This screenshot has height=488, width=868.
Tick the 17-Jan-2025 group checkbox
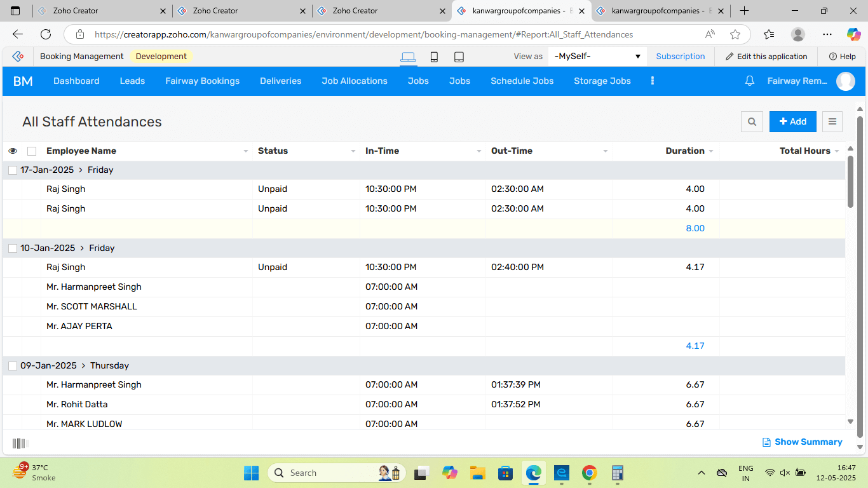pos(13,170)
